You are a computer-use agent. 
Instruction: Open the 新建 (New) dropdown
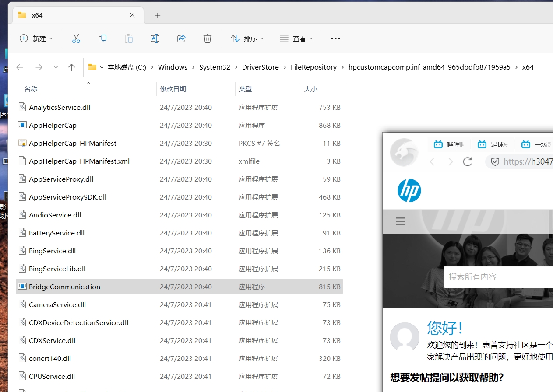36,38
